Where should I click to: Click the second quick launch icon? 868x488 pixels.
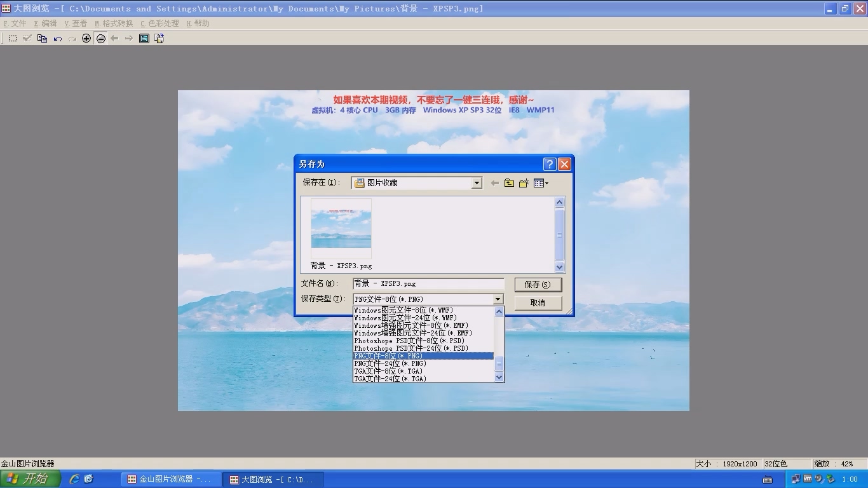pyautogui.click(x=88, y=479)
